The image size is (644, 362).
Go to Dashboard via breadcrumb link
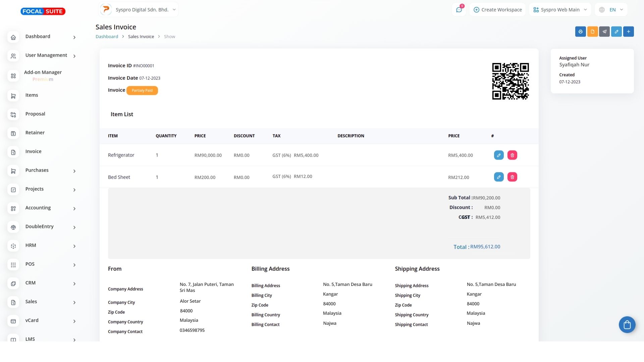[x=107, y=37]
